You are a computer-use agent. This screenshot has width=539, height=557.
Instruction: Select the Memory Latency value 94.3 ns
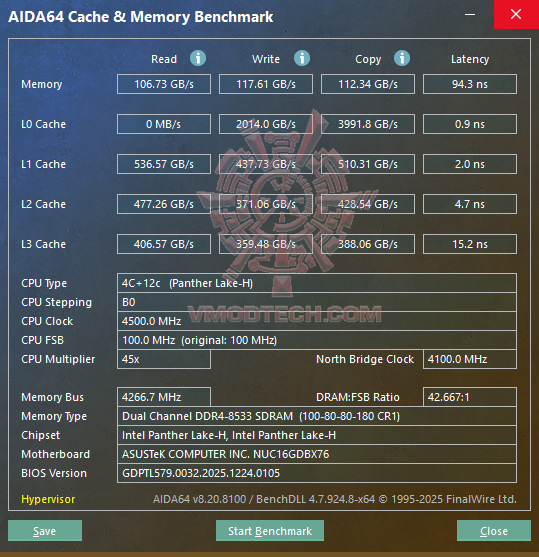tap(470, 84)
